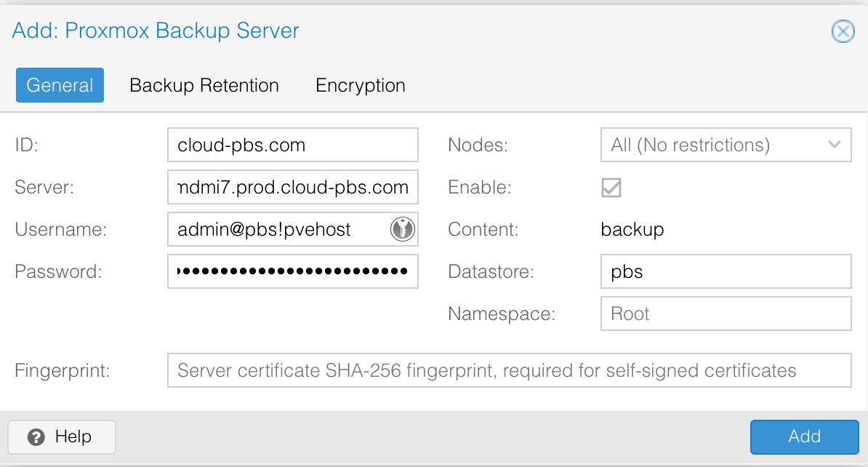Click the dialog title 'Add: Proxmox Backup Server'
This screenshot has width=868, height=467.
[x=156, y=31]
